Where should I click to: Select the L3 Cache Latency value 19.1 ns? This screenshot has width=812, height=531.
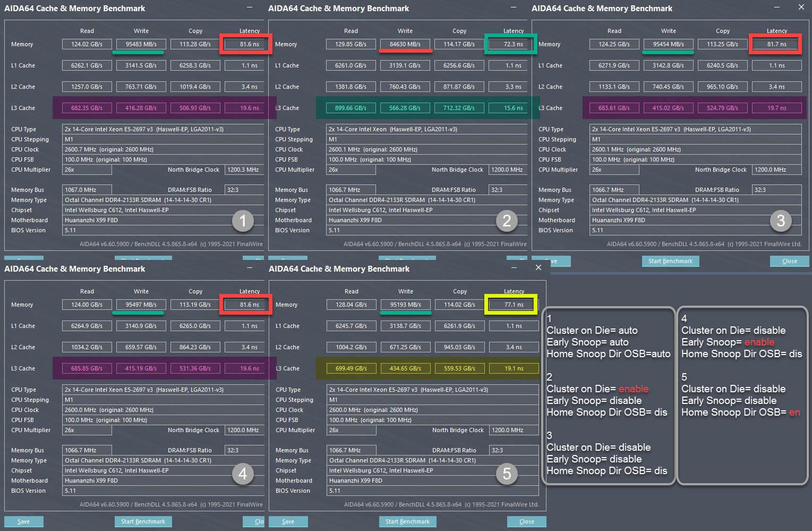(x=514, y=368)
